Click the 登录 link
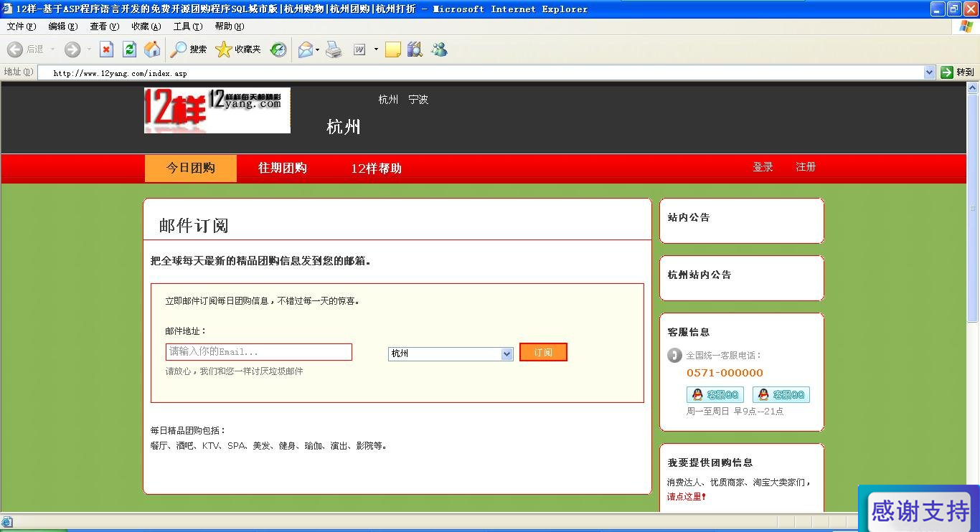The image size is (980, 532). (x=763, y=166)
